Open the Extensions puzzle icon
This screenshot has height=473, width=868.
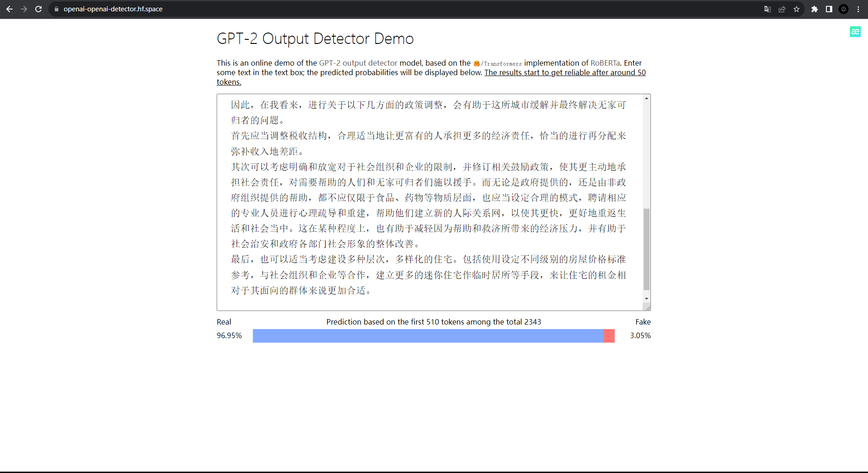tap(815, 9)
